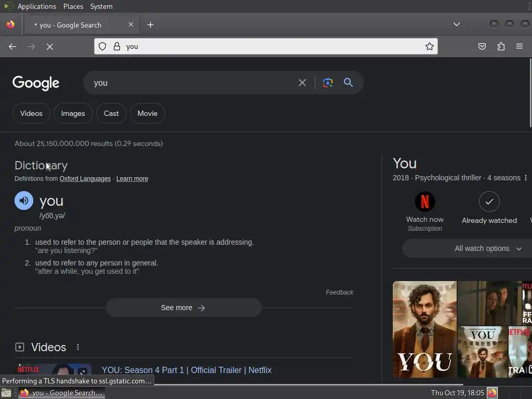Open the Videos section options menu
Viewport: 532px width, 399px height.
pyautogui.click(x=78, y=347)
